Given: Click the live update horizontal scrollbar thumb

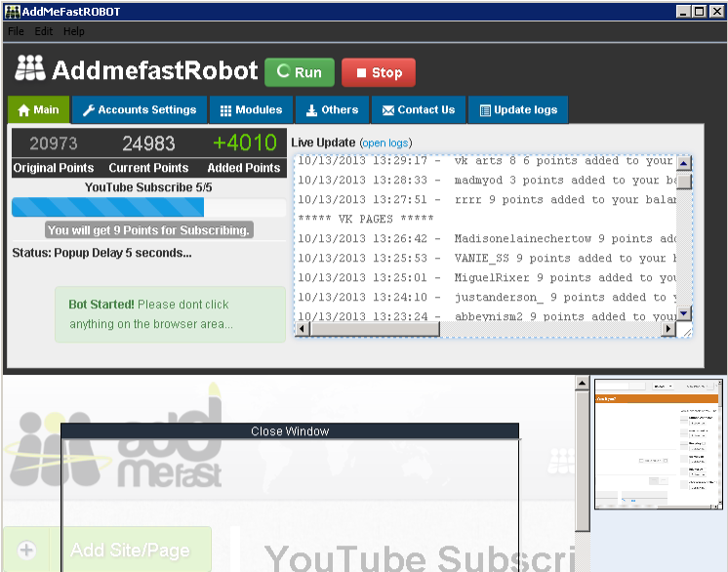Looking at the screenshot, I should 375,329.
